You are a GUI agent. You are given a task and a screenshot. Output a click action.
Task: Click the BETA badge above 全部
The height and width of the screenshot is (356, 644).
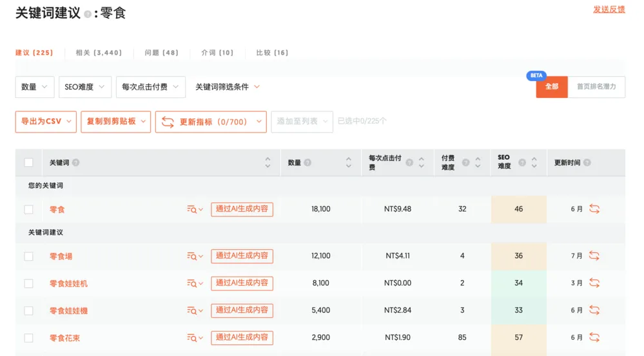pos(536,75)
